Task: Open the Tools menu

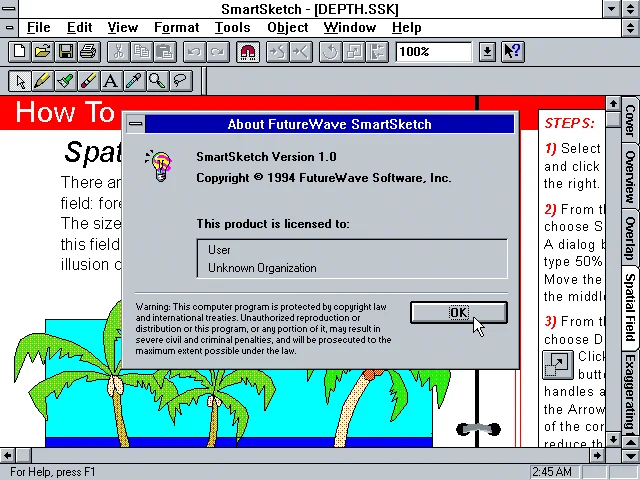Action: point(233,27)
